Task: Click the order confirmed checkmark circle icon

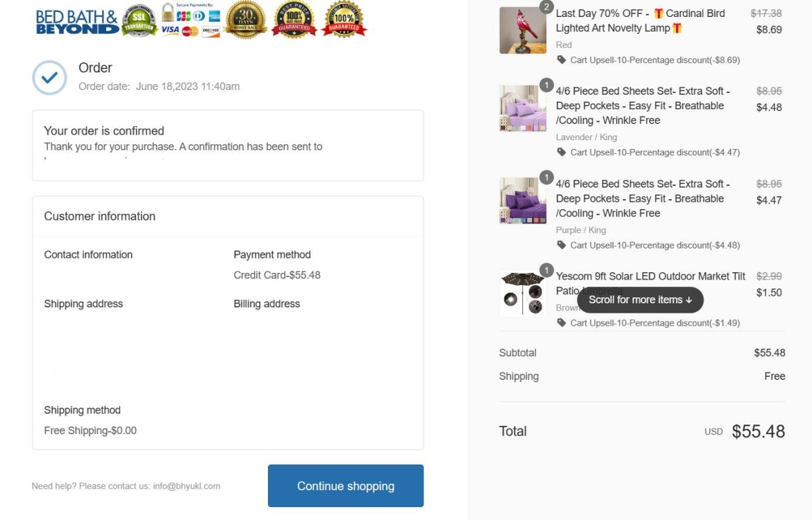Action: pyautogui.click(x=49, y=78)
